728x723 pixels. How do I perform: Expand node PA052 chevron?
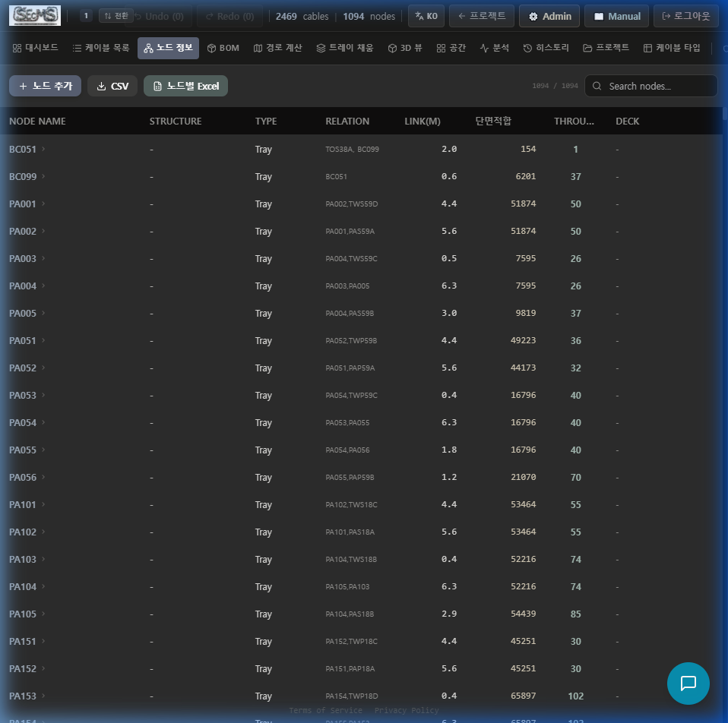[x=43, y=368]
